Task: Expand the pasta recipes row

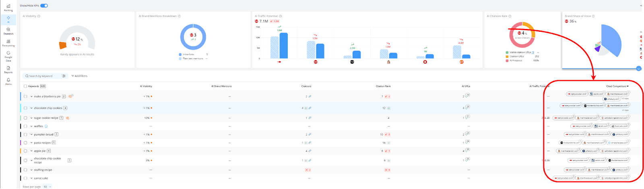Action: 31,143
